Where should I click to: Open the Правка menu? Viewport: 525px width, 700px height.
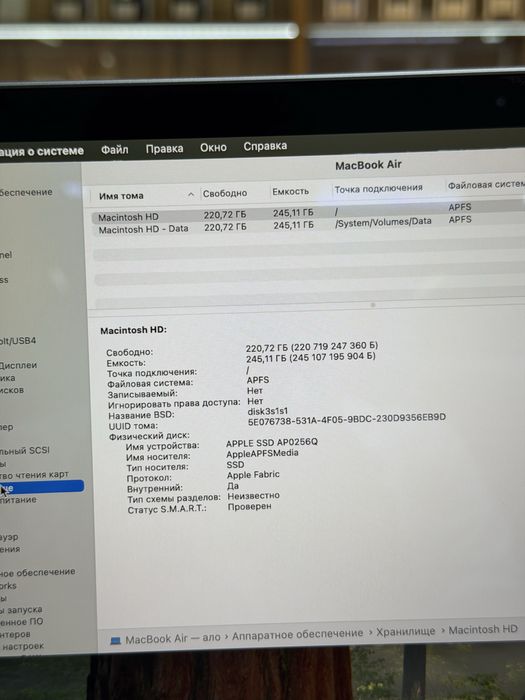point(164,149)
